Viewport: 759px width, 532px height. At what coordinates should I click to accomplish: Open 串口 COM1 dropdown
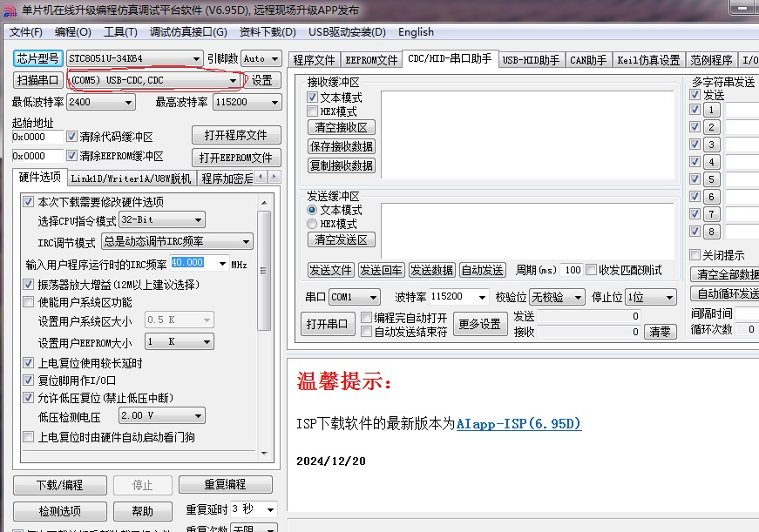pyautogui.click(x=355, y=296)
